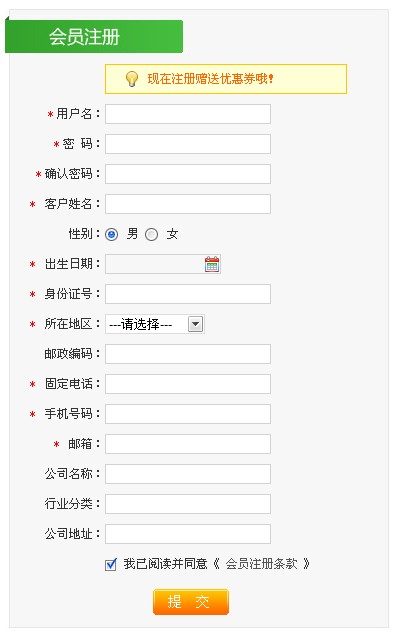Focus the 身份证号 ID number field
The height and width of the screenshot is (636, 395).
pos(188,294)
